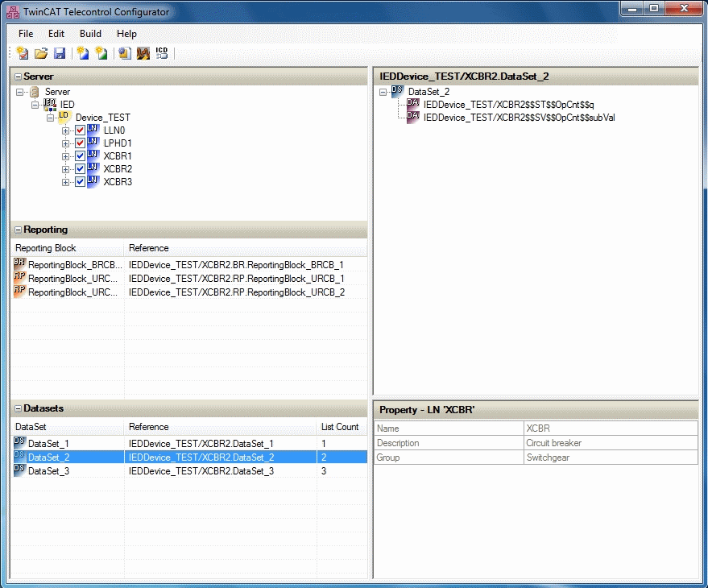
Task: Select the DataSet_2 row
Action: pos(189,457)
